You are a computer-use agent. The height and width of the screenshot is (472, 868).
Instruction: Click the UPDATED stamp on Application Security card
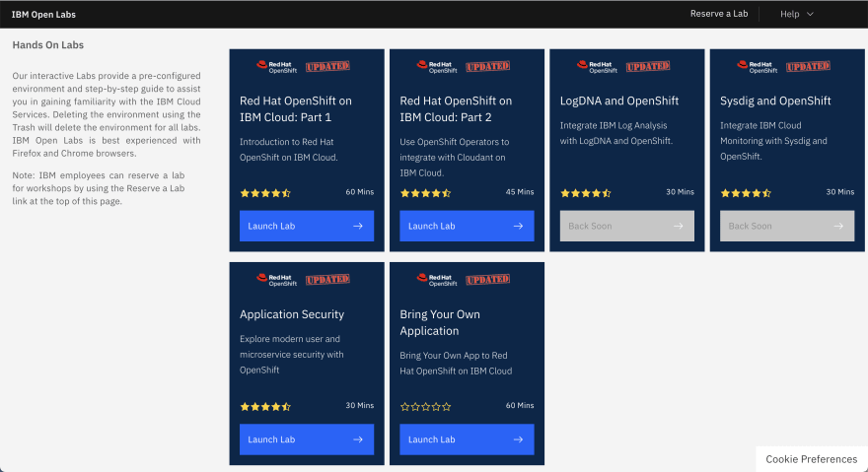pyautogui.click(x=327, y=280)
